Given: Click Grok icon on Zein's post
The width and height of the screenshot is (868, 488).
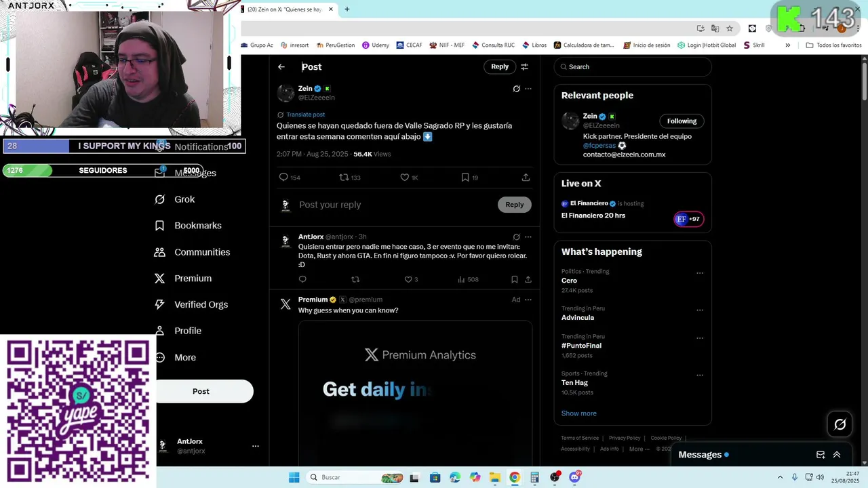Looking at the screenshot, I should tap(516, 89).
